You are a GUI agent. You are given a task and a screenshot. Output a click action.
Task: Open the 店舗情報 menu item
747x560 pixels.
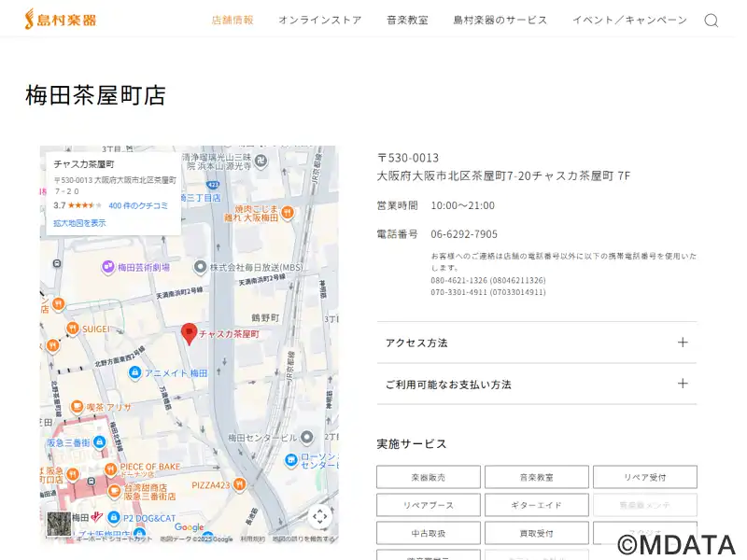point(233,20)
